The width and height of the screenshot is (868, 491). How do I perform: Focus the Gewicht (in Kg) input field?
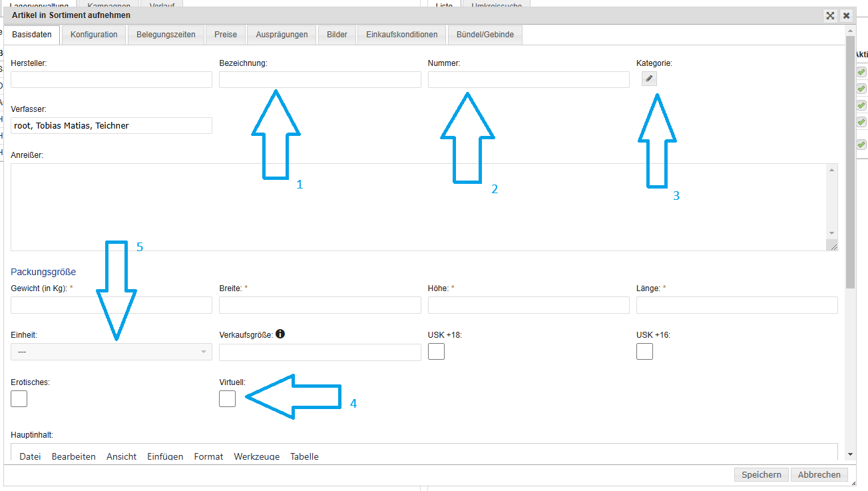pyautogui.click(x=111, y=305)
